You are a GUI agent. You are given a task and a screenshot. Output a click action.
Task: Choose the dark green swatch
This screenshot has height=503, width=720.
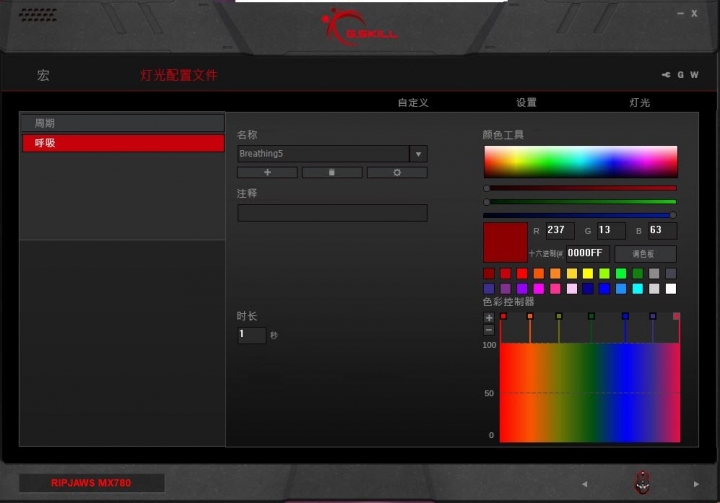(x=637, y=274)
